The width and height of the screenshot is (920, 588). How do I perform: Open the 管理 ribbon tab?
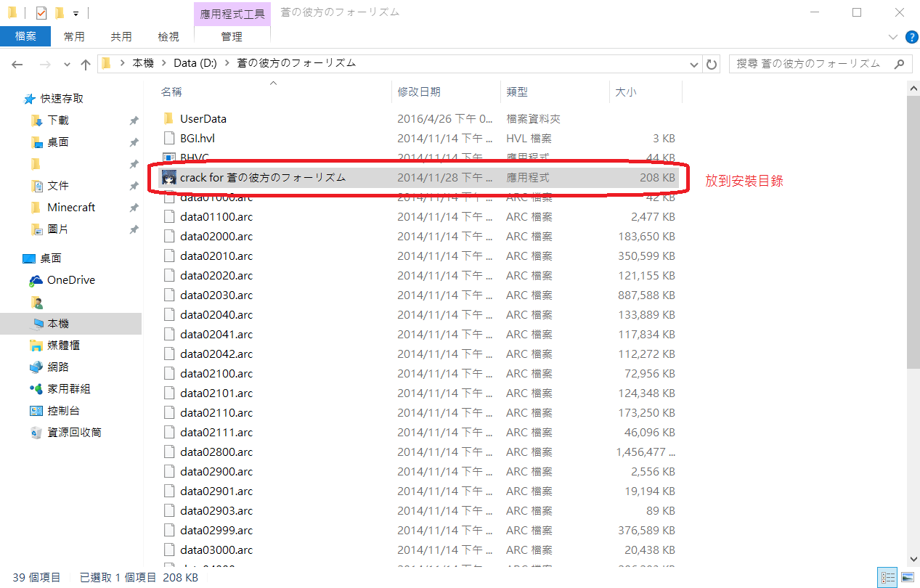coord(232,36)
